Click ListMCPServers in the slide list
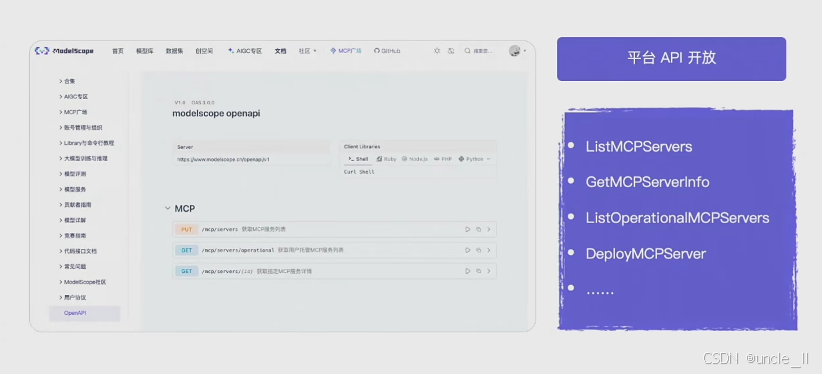The width and height of the screenshot is (822, 374). pyautogui.click(x=639, y=146)
